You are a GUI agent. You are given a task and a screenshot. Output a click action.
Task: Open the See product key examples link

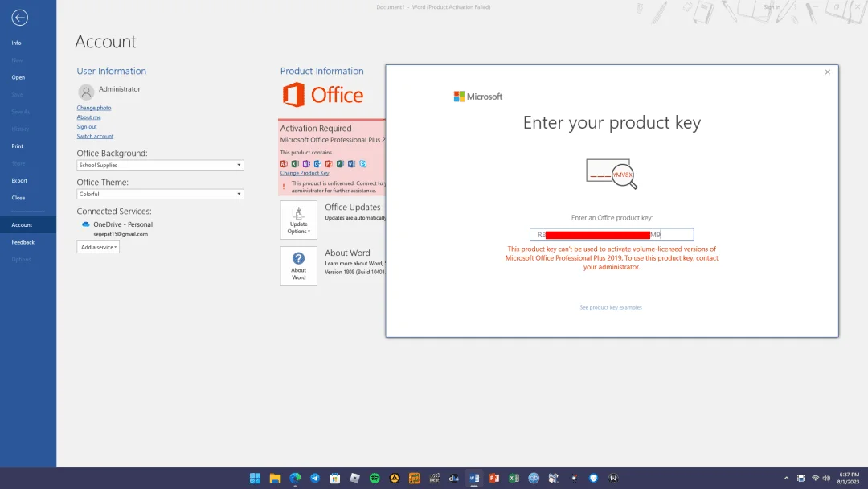click(x=611, y=307)
